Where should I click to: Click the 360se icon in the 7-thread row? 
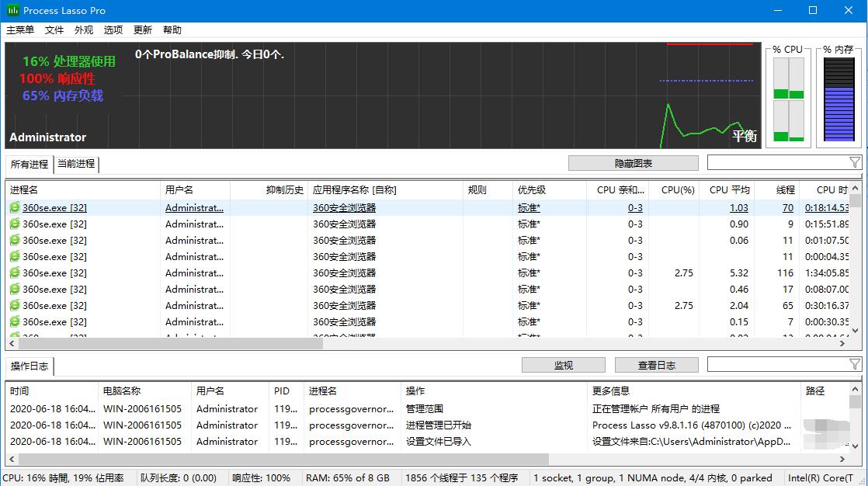pos(15,321)
